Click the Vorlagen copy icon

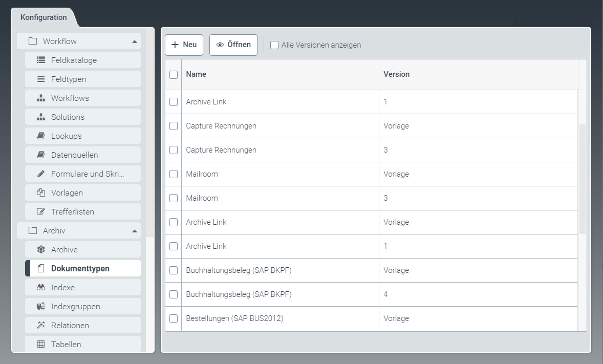[x=41, y=192]
